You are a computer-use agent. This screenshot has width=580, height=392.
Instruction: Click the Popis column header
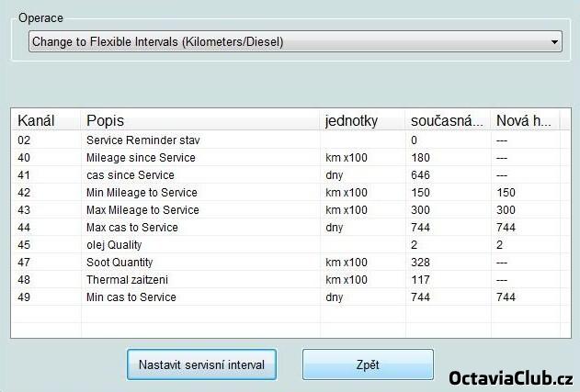pyautogui.click(x=106, y=121)
